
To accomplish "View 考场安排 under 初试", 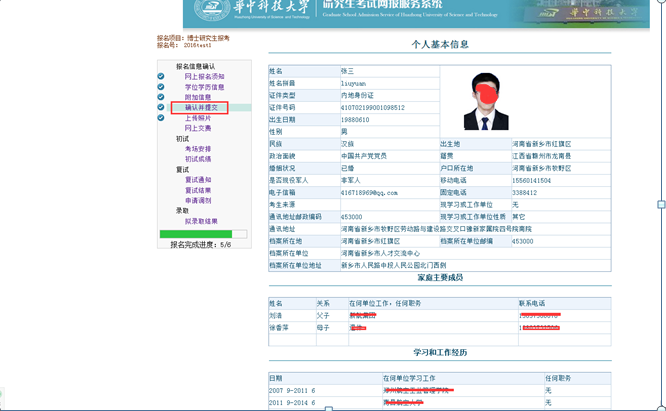I will point(198,149).
